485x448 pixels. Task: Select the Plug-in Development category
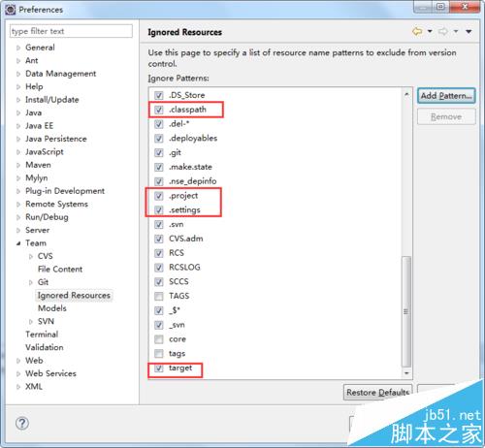tap(65, 191)
